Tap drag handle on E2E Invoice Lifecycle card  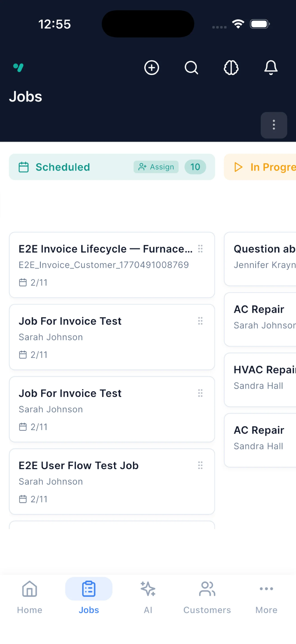[x=200, y=249]
